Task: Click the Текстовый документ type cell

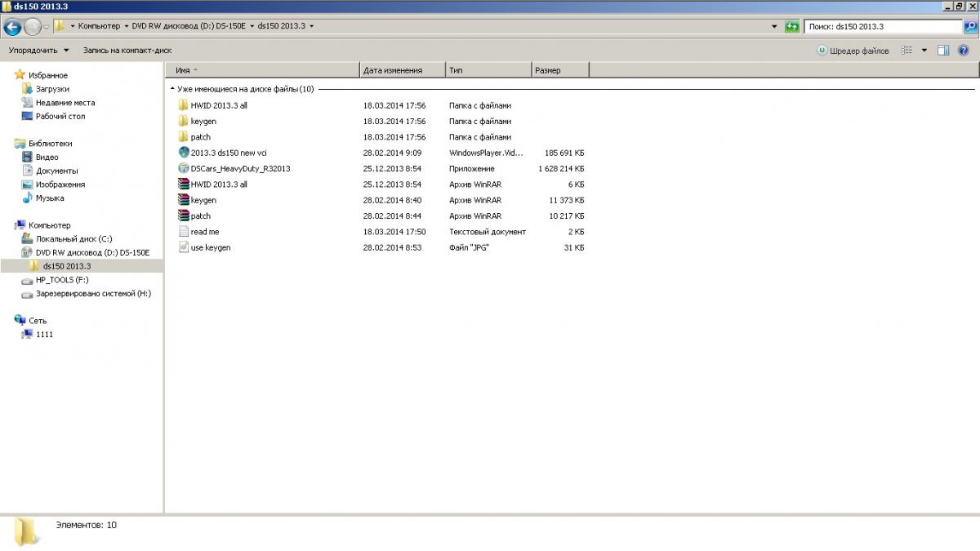Action: [x=488, y=232]
